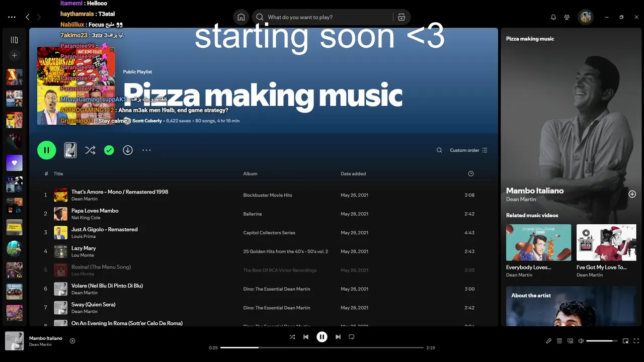Image resolution: width=644 pixels, height=362 pixels.
Task: Seek along the song progress bar
Action: [322, 347]
